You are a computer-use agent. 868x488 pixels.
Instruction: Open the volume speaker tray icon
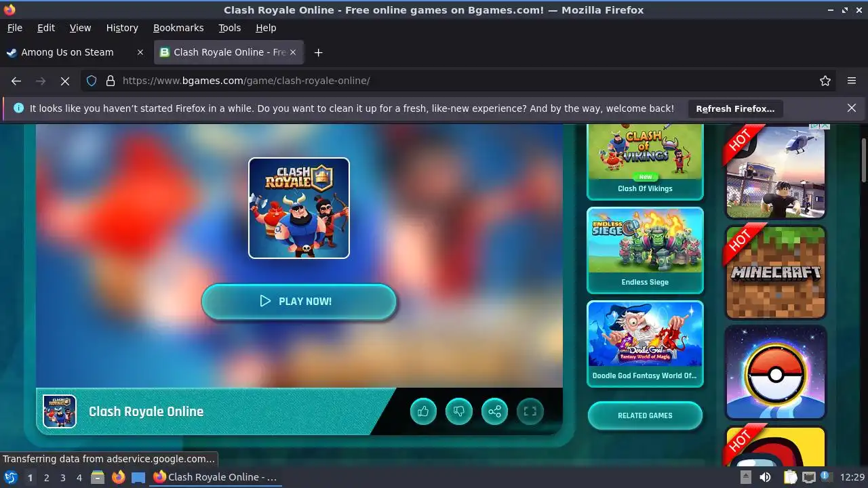[x=765, y=477]
